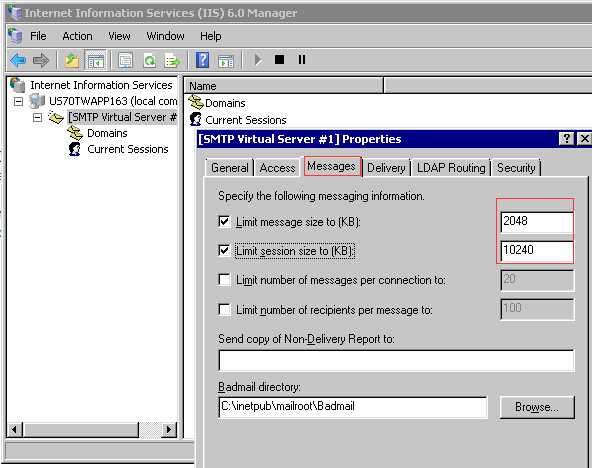
Task: Click the Refresh toolbar icon
Action: pyautogui.click(x=150, y=60)
